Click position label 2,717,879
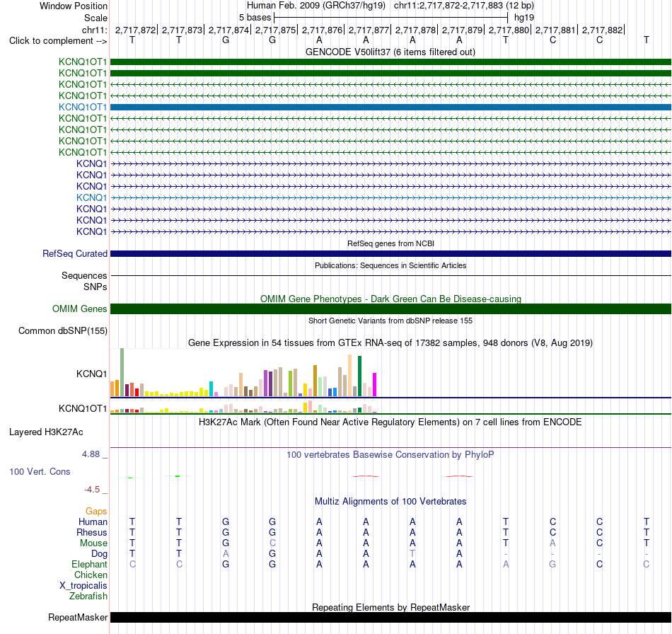This screenshot has height=634, width=672. click(463, 30)
